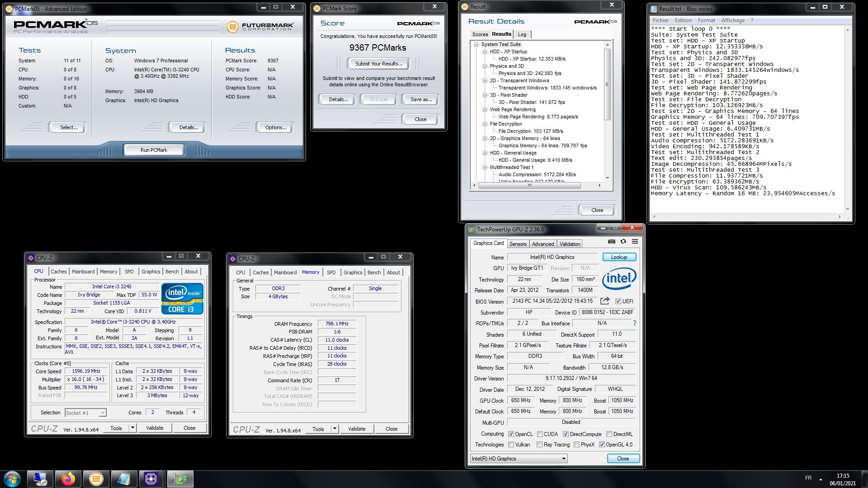
Task: Toggle DirectML checkbox
Action: click(609, 434)
